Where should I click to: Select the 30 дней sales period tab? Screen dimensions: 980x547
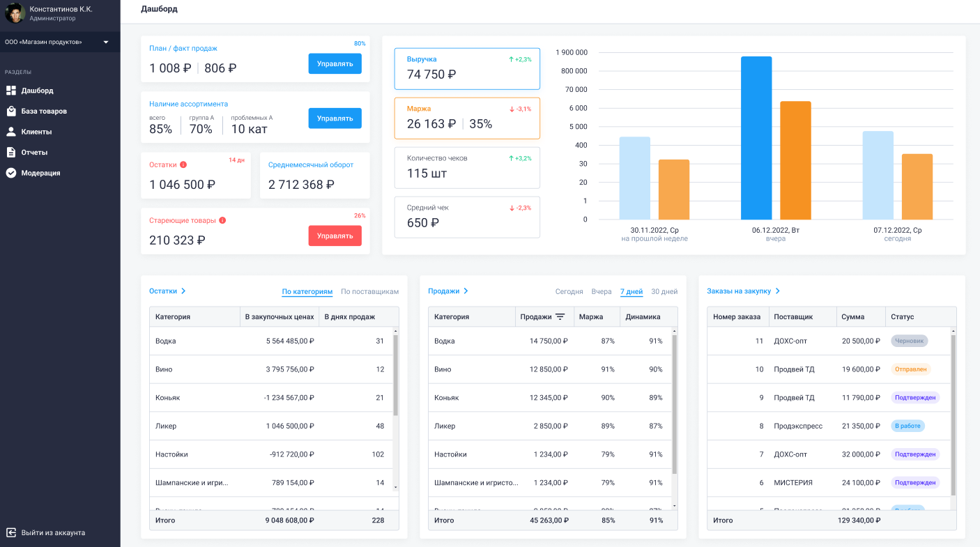tap(664, 292)
